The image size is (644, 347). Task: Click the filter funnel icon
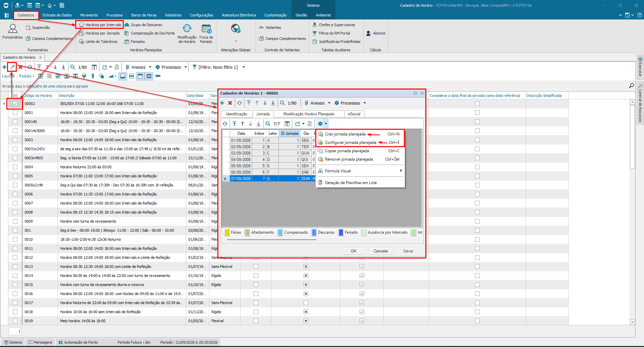point(194,67)
